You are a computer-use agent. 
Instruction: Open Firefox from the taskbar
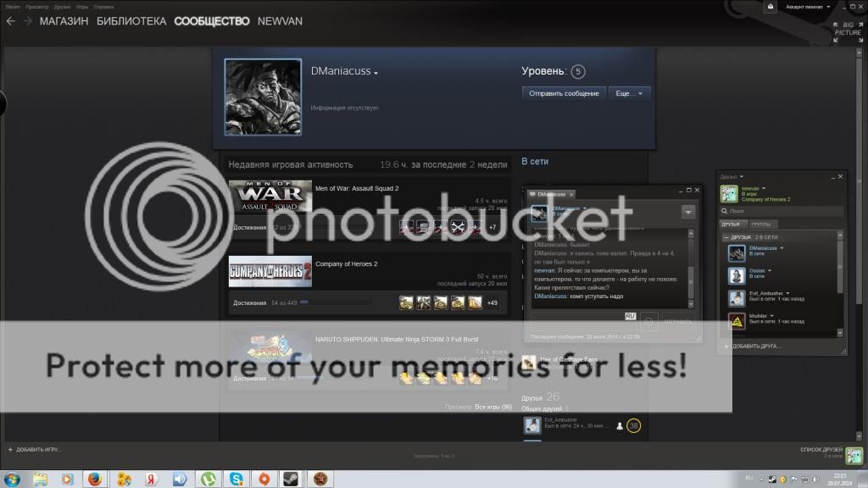[x=95, y=479]
